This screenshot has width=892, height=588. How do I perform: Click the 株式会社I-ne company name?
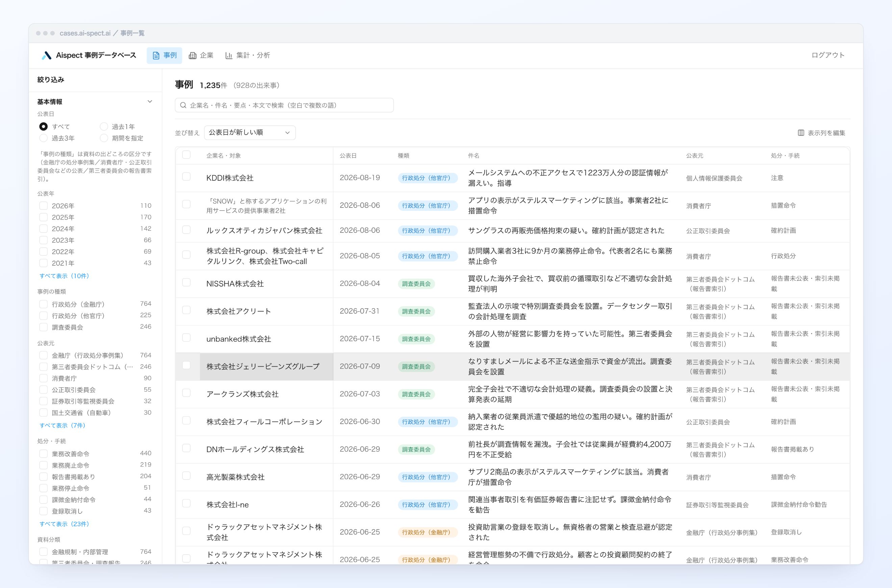tap(228, 505)
